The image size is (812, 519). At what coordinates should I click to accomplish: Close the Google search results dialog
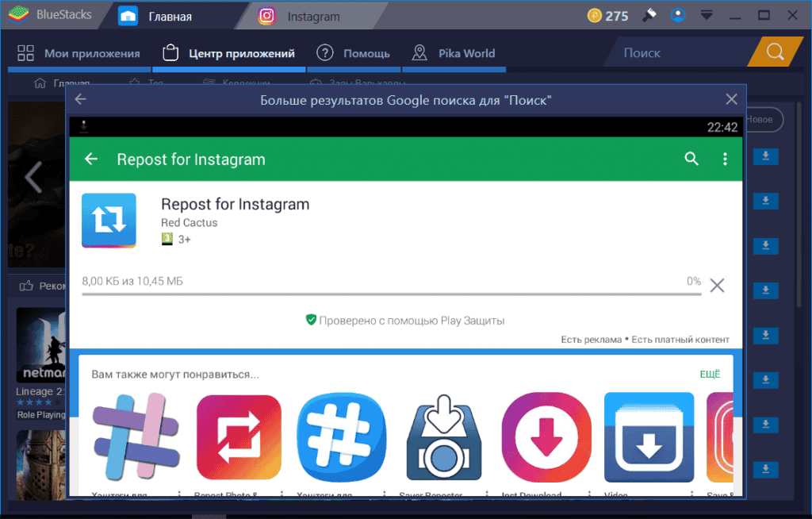[x=731, y=99]
